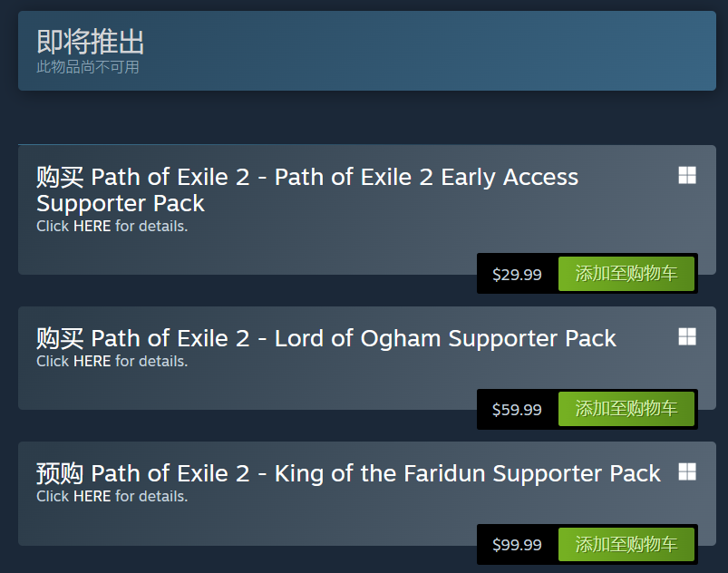The image size is (728, 573).
Task: Open the HERE details link for King of the Faridun
Action: (92, 497)
